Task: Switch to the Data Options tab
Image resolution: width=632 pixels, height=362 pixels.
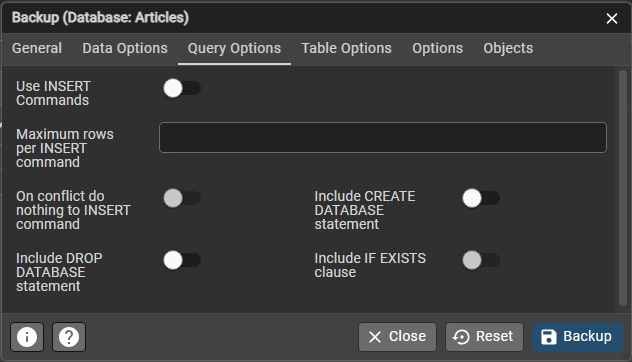Action: (125, 48)
